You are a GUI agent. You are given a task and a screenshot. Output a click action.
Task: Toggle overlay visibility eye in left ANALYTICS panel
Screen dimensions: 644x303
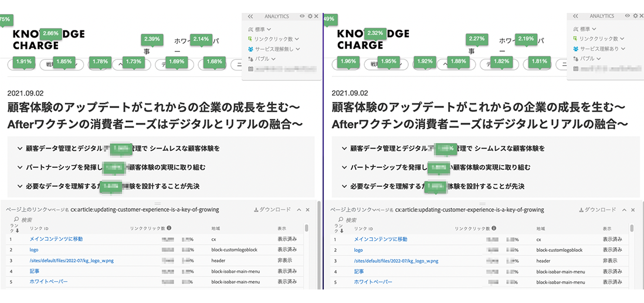(303, 16)
